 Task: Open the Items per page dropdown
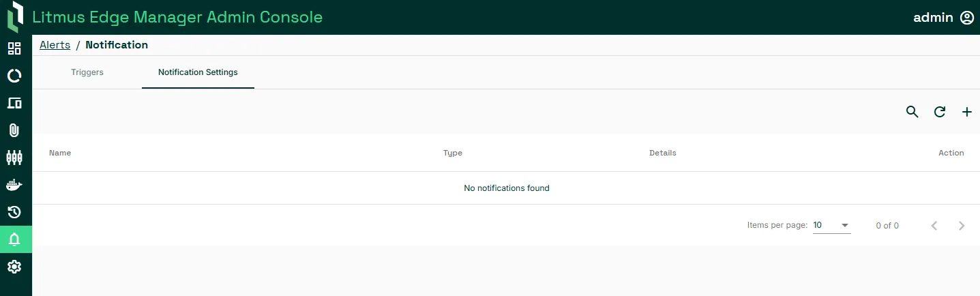832,225
